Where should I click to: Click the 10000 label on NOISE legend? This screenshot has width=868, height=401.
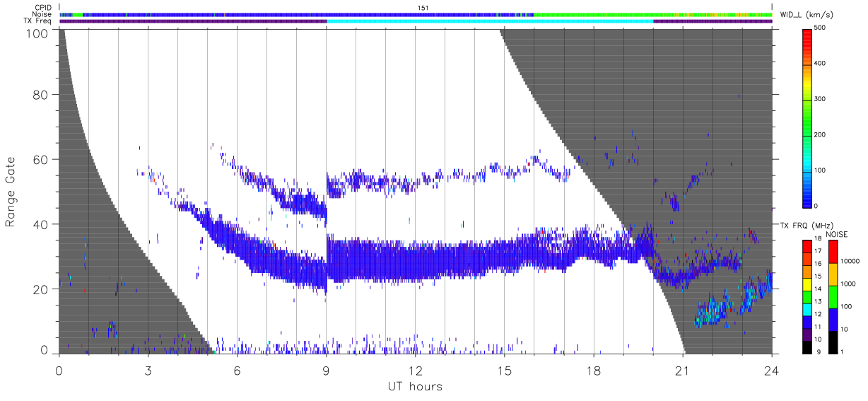(x=850, y=261)
